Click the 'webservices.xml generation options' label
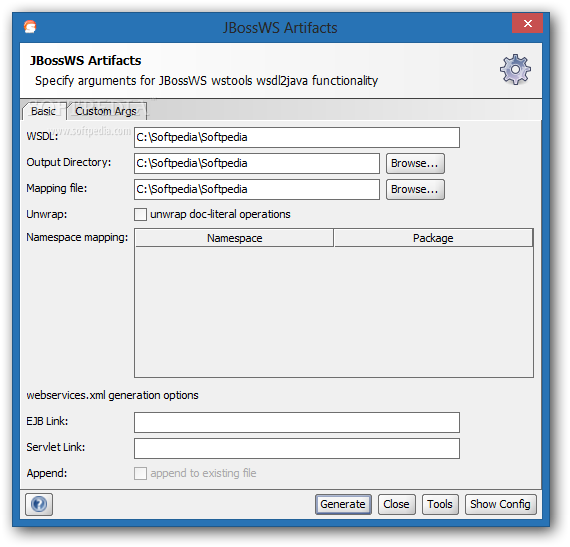Viewport: 570px width, 547px height. coord(112,395)
